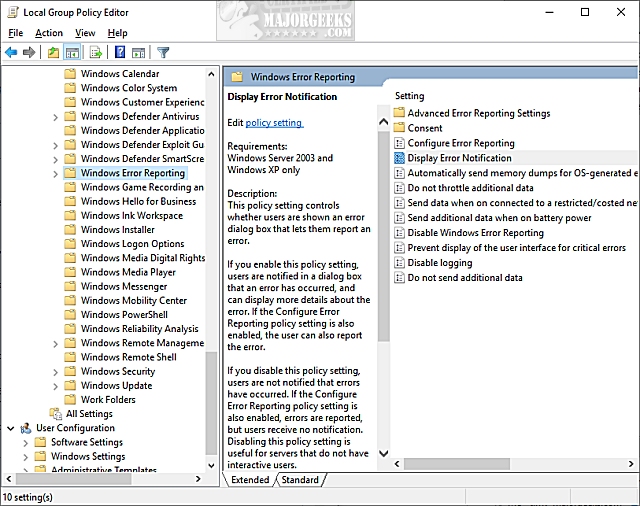Image resolution: width=640 pixels, height=506 pixels.
Task: Click the Forward arrow toolbar icon
Action: coord(28,52)
